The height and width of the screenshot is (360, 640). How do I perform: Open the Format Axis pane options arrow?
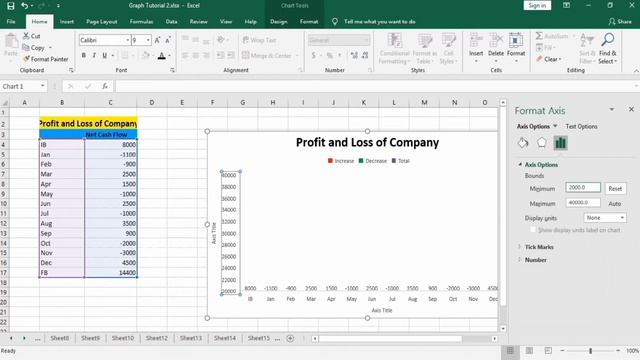pyautogui.click(x=611, y=109)
